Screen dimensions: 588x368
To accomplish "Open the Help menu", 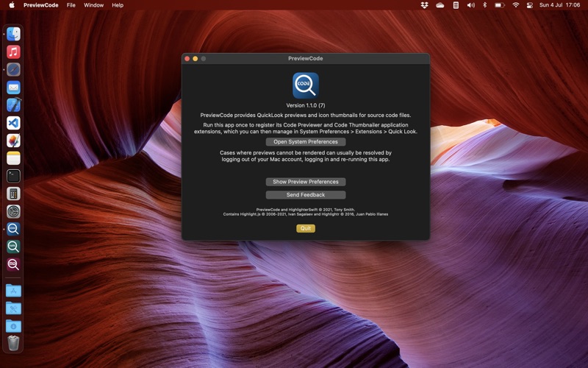I will [118, 5].
